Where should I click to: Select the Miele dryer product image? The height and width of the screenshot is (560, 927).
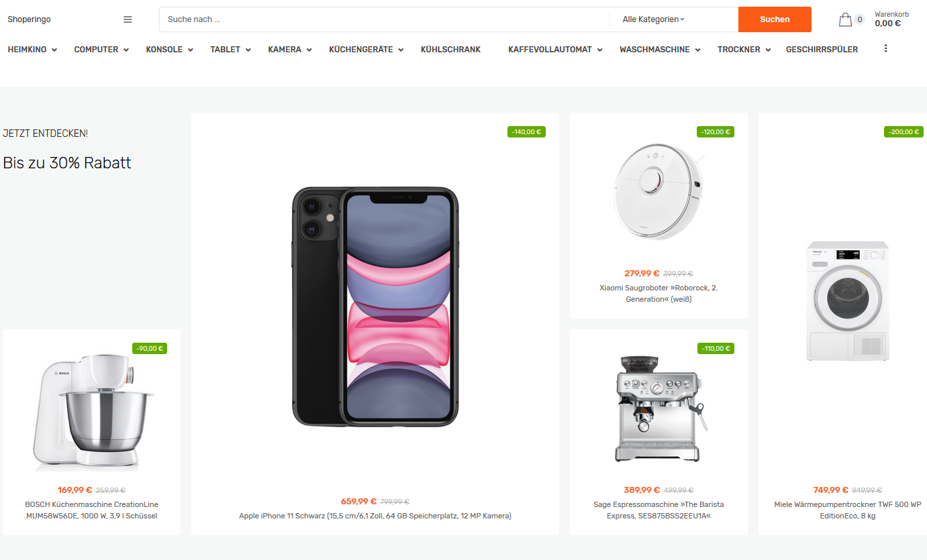(x=847, y=301)
